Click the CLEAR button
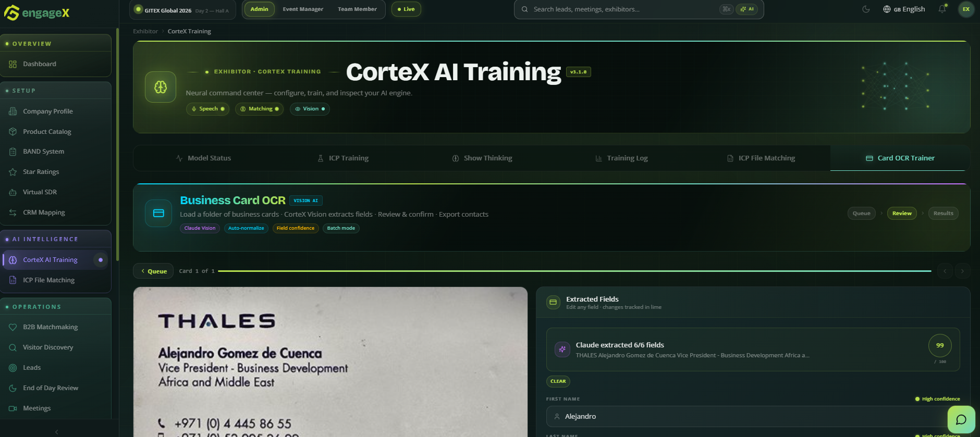The height and width of the screenshot is (437, 980). pos(558,381)
